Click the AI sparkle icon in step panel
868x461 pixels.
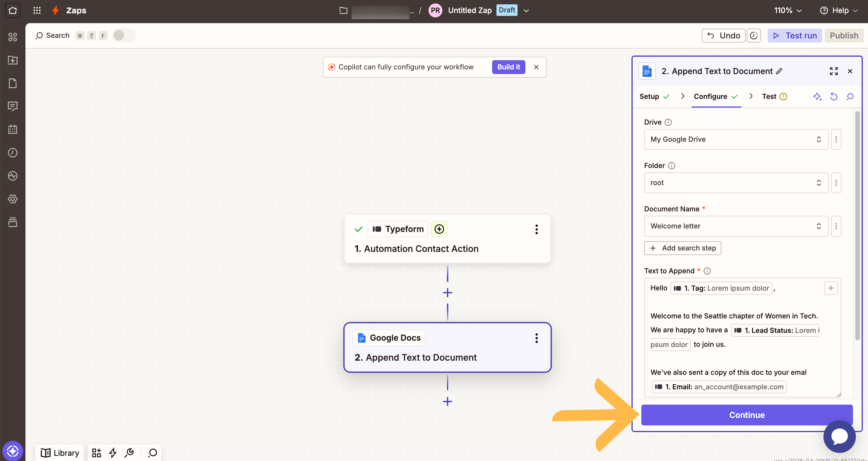(x=817, y=97)
